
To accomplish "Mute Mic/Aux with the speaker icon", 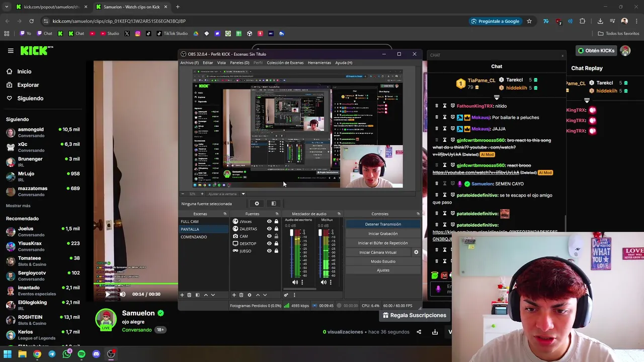I will pos(324,282).
